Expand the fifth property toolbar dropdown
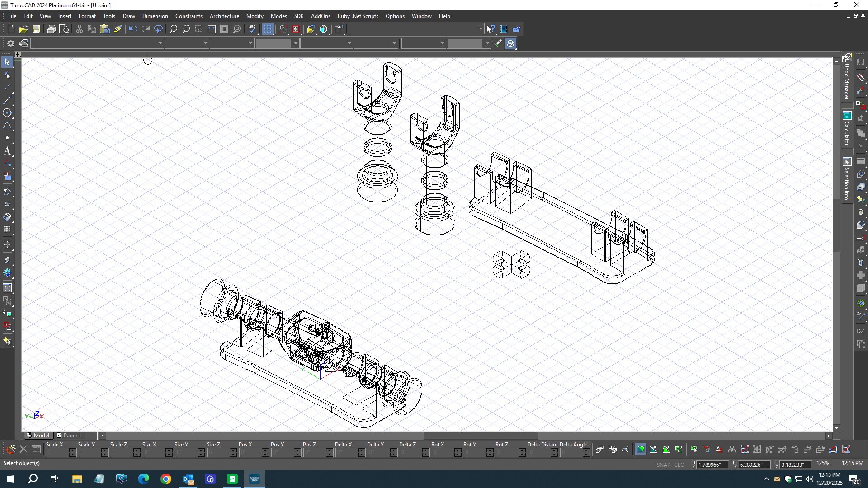The width and height of the screenshot is (868, 488). pos(349,43)
